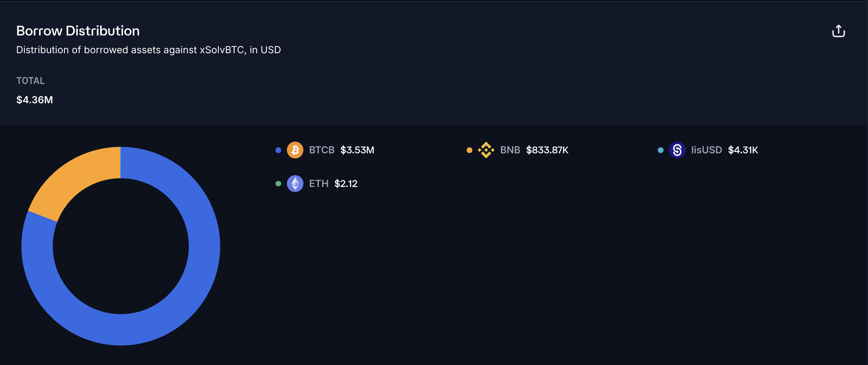Screen dimensions: 868x365
Task: Click the $4.36M total value
Action: pyautogui.click(x=34, y=100)
